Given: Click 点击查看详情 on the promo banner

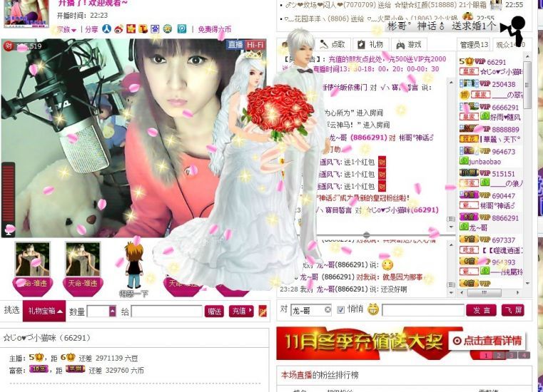Looking at the screenshot, I should 488,341.
